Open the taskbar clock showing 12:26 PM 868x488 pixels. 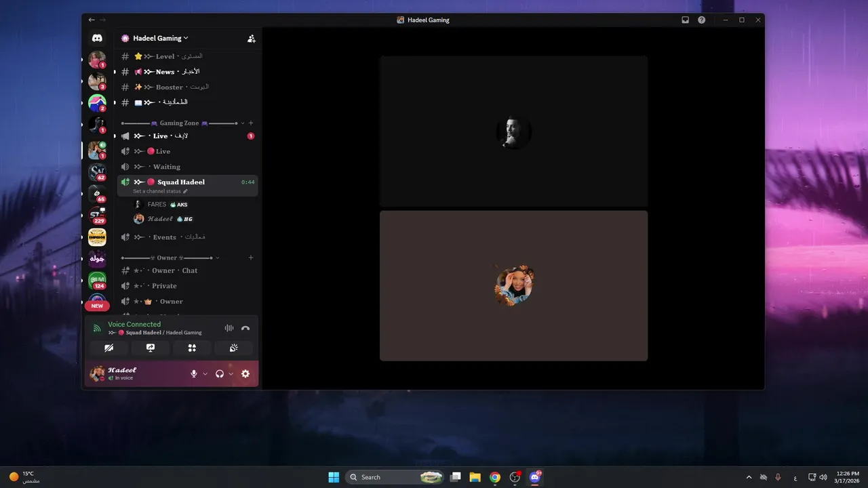pos(848,477)
